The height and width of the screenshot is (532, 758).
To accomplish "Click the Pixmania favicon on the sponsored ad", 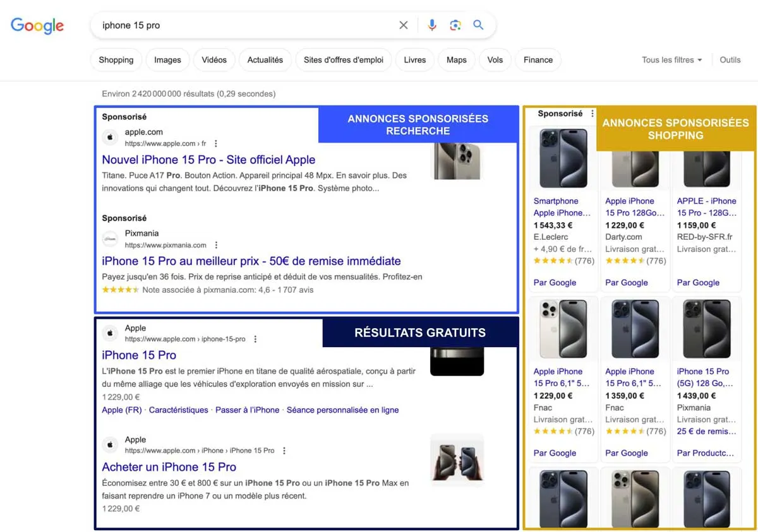I will [110, 240].
